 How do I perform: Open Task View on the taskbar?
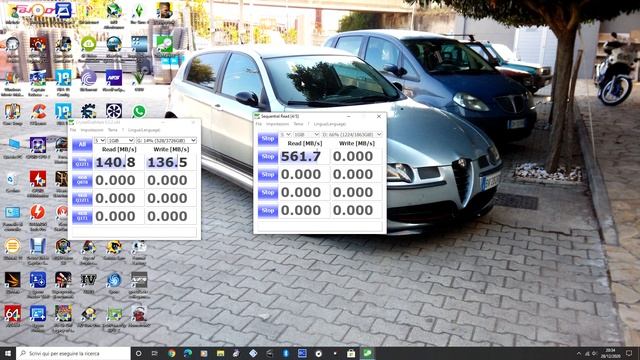tap(155, 353)
